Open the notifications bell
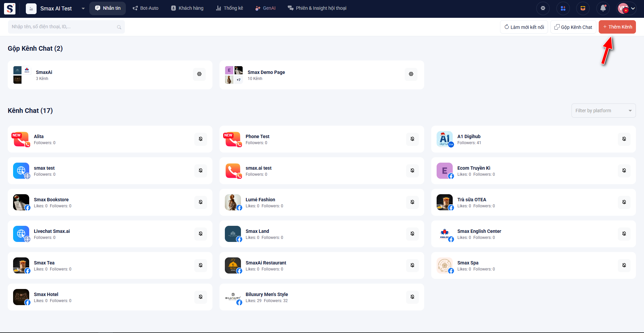The image size is (644, 333). click(603, 8)
